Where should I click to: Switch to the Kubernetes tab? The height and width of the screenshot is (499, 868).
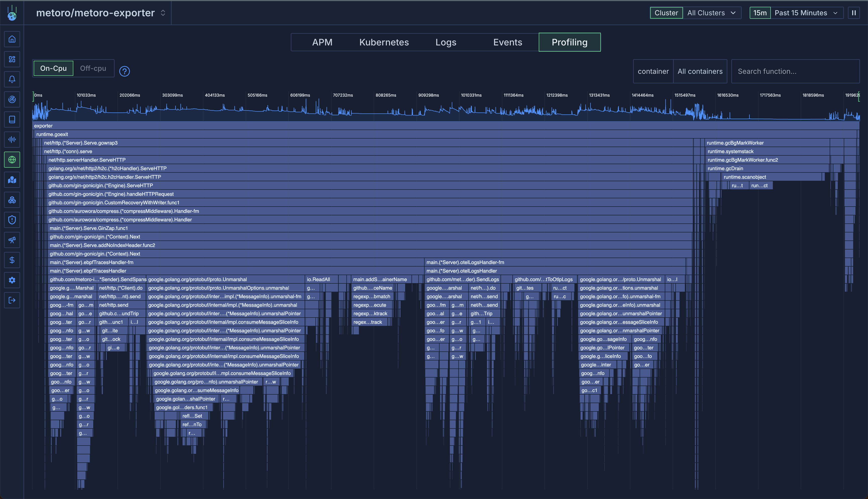coord(384,42)
